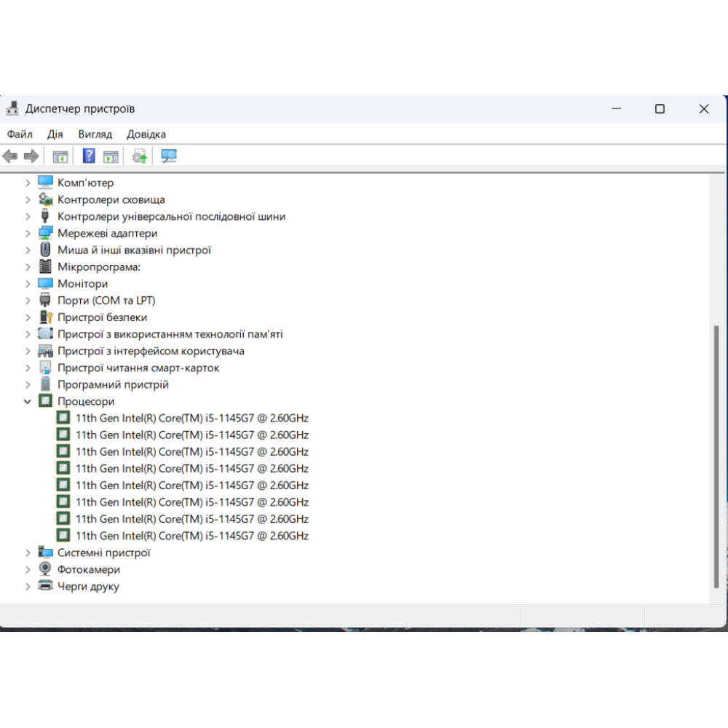
Task: Open the Вигляд menu
Action: 95,134
